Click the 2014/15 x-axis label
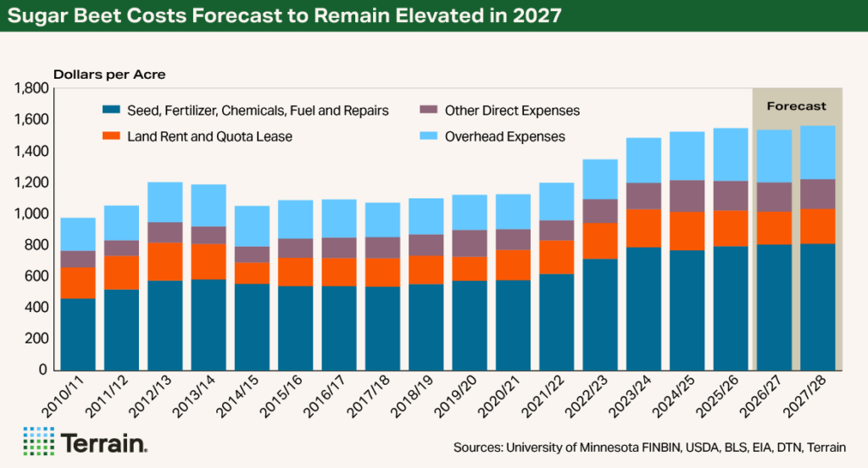 pyautogui.click(x=237, y=396)
